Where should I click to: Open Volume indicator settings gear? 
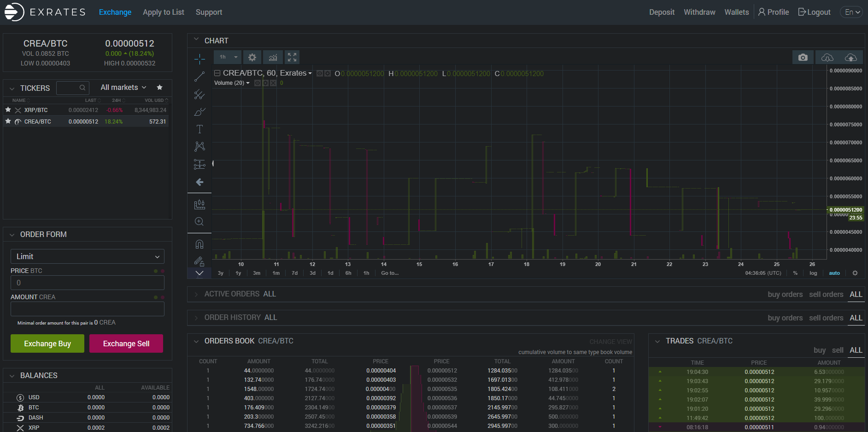pyautogui.click(x=265, y=83)
